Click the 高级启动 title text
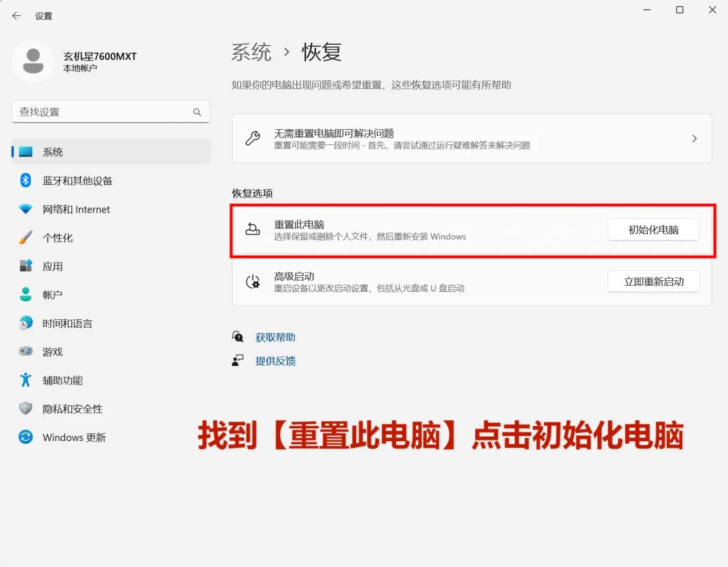This screenshot has height=567, width=728. tap(294, 276)
